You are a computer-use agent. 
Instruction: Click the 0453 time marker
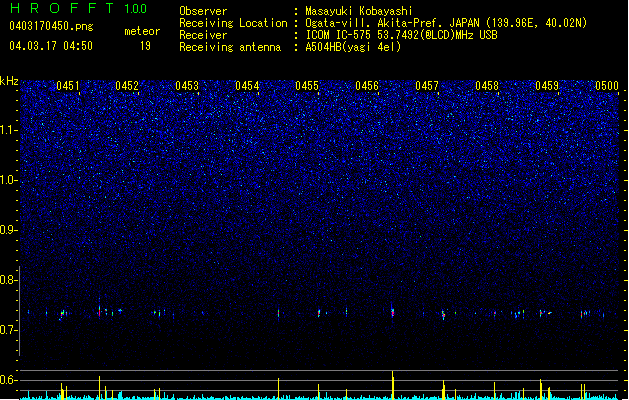[x=187, y=86]
